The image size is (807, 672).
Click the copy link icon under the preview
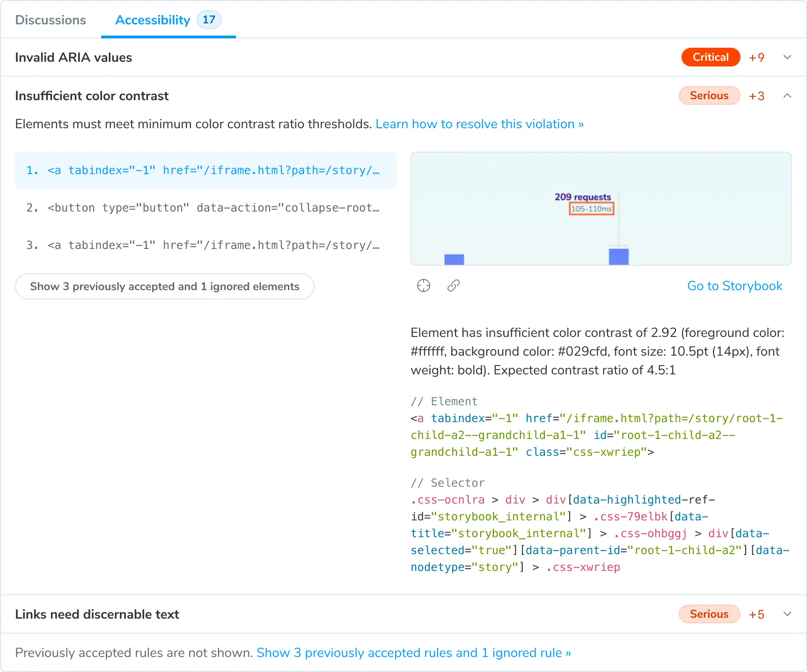pyautogui.click(x=453, y=285)
